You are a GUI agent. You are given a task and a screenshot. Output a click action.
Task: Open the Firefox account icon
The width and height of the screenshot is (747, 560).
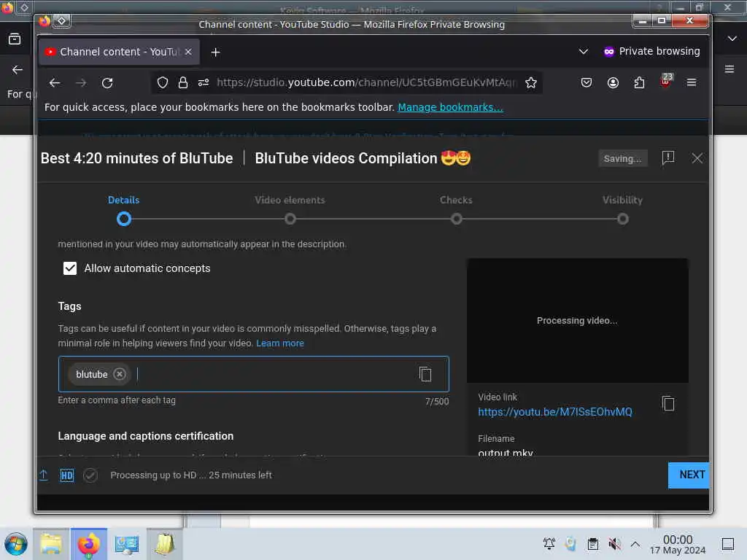(613, 83)
